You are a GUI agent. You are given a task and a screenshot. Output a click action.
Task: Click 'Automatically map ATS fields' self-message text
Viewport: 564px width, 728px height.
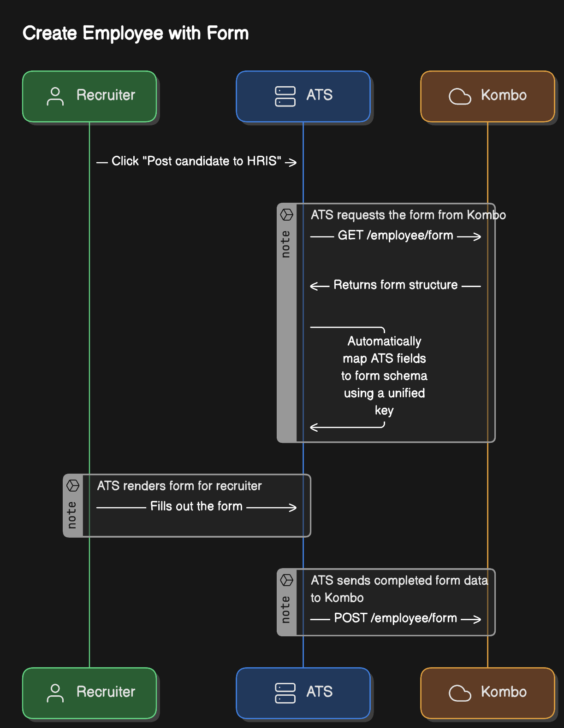click(x=384, y=376)
